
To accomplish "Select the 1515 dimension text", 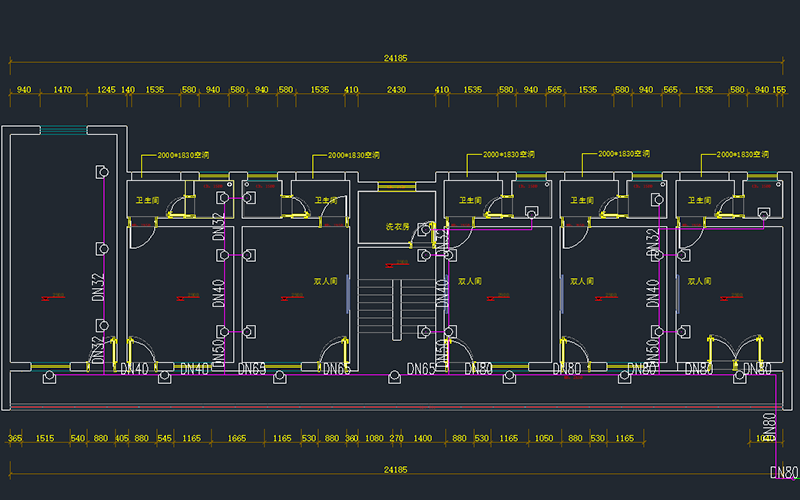I will point(45,439).
